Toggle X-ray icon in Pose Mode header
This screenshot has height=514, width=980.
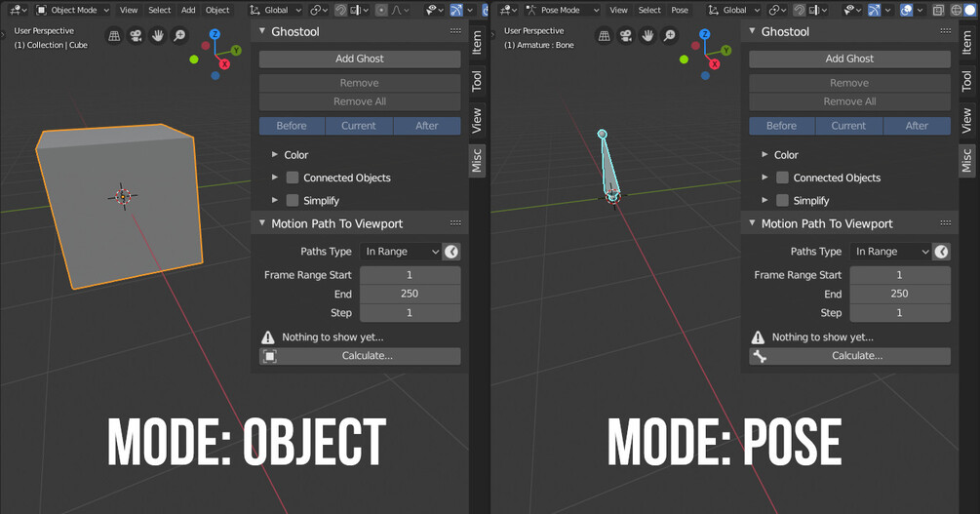pyautogui.click(x=938, y=10)
